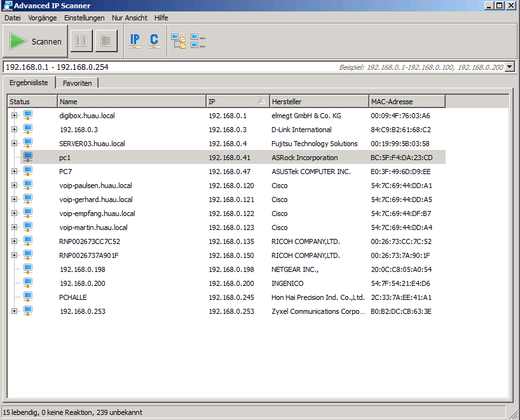The image size is (520, 420).
Task: Open the IP range history dropdown
Action: (509, 67)
